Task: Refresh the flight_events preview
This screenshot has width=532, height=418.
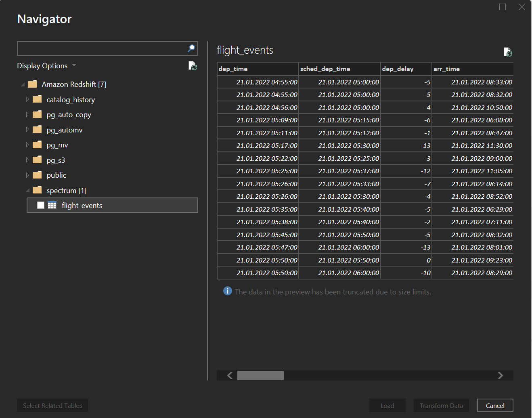Action: [508, 52]
